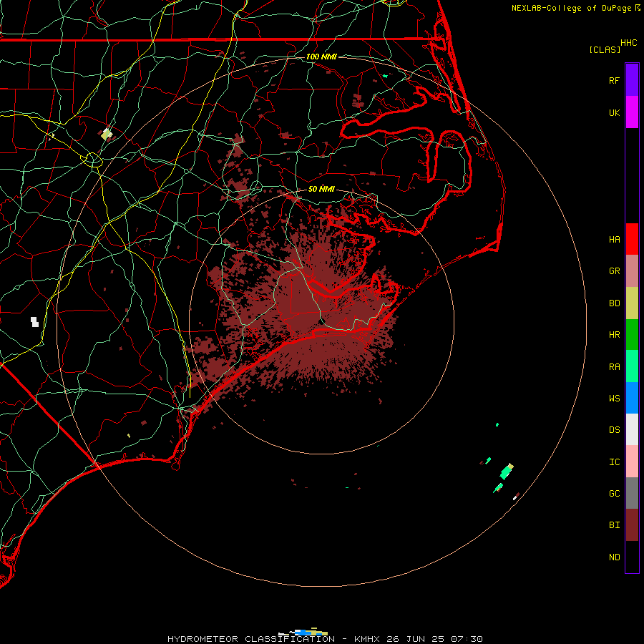Click the "BI" legend label
Viewport: 644px width, 644px height.
pos(614,525)
